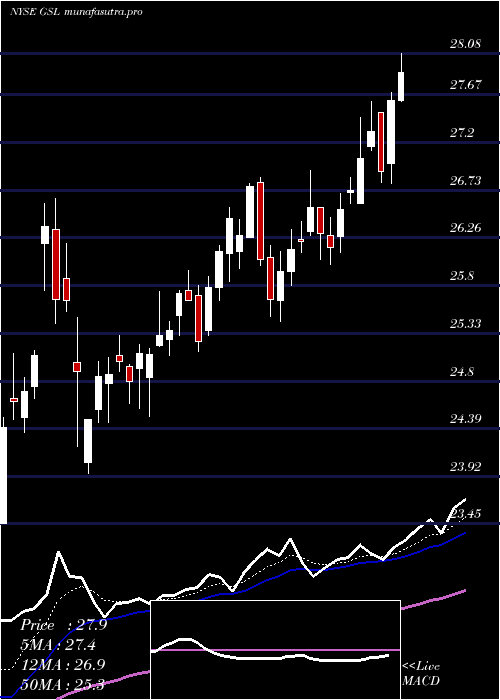
Task: Click the 25.8 price axis label
Action: click(462, 276)
